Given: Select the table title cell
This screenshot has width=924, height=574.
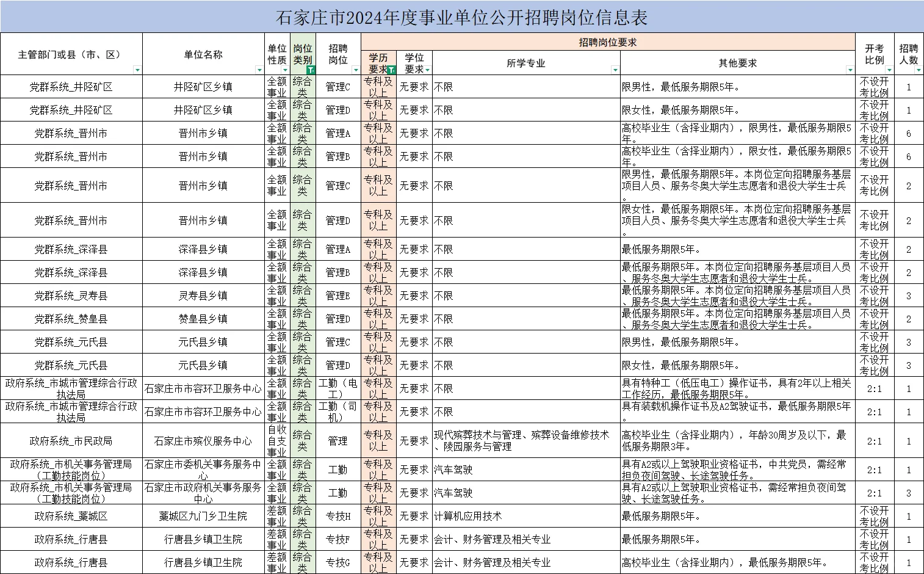Looking at the screenshot, I should (x=462, y=16).
